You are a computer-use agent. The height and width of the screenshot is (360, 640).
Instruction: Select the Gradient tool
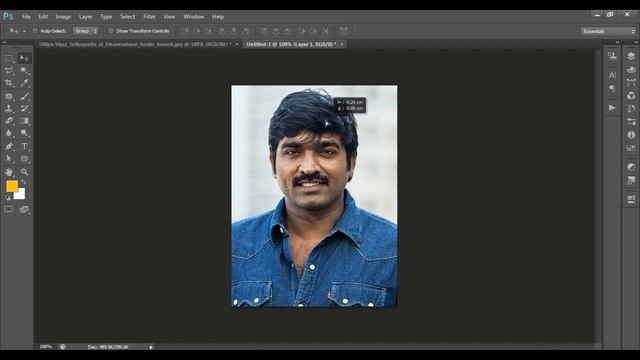pos(24,121)
